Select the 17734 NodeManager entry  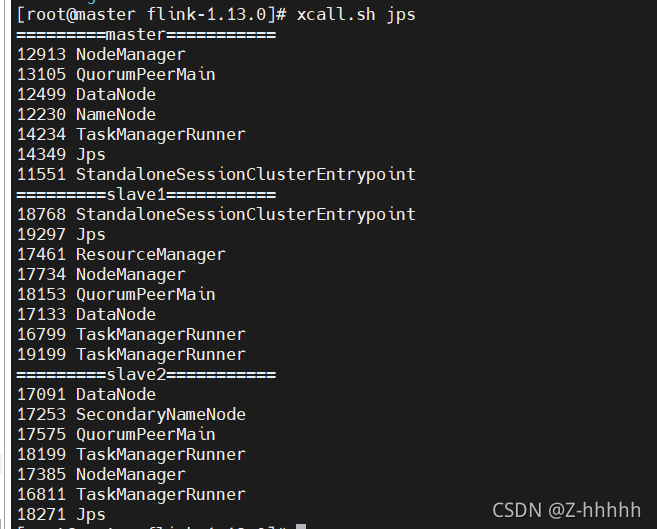coord(101,275)
